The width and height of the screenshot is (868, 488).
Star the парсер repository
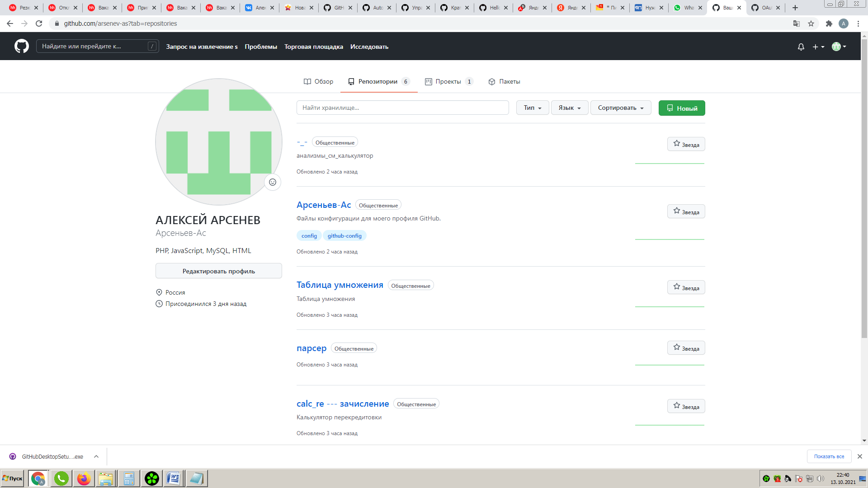686,348
